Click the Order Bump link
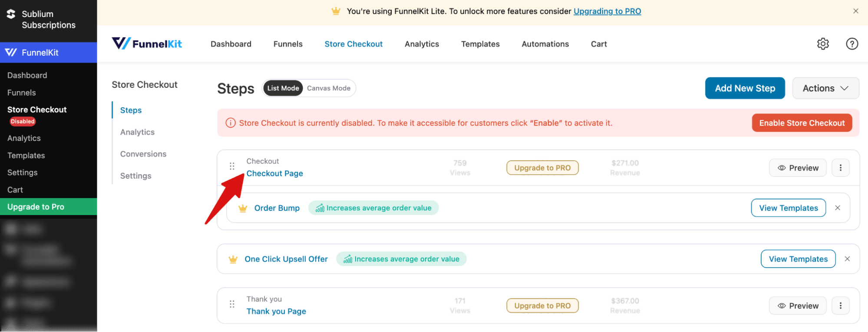 (277, 208)
